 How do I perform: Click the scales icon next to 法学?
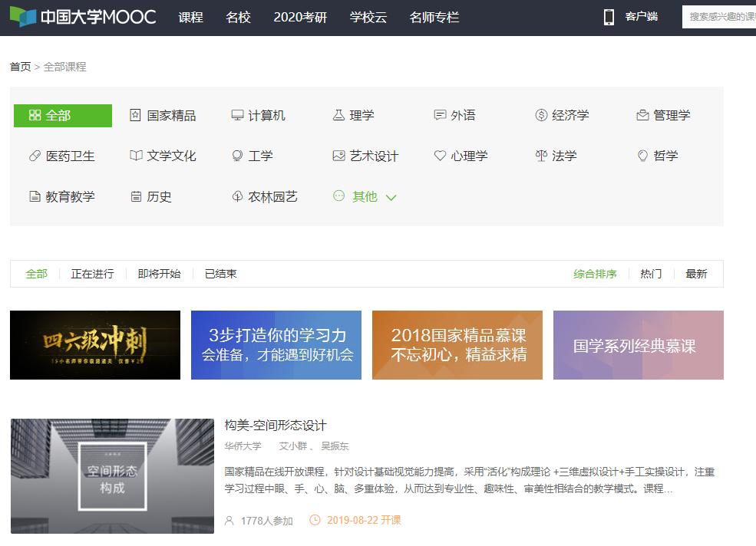pos(541,156)
